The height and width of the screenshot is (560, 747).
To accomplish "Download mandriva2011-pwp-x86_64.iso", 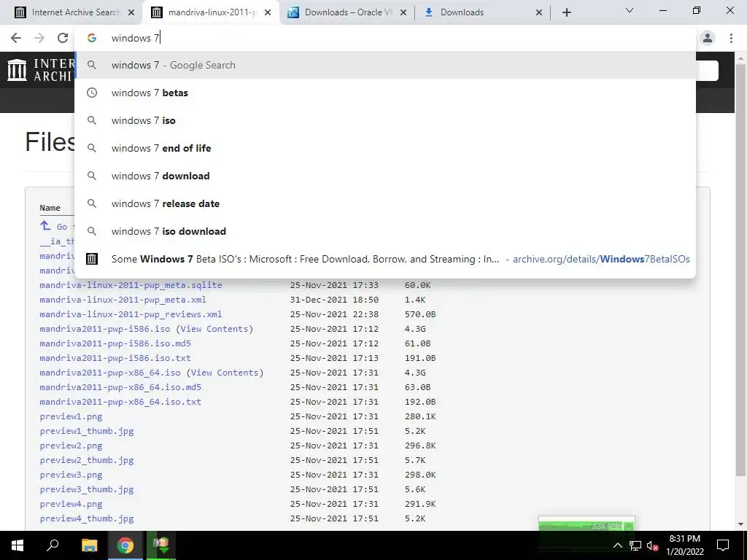I will pos(110,373).
